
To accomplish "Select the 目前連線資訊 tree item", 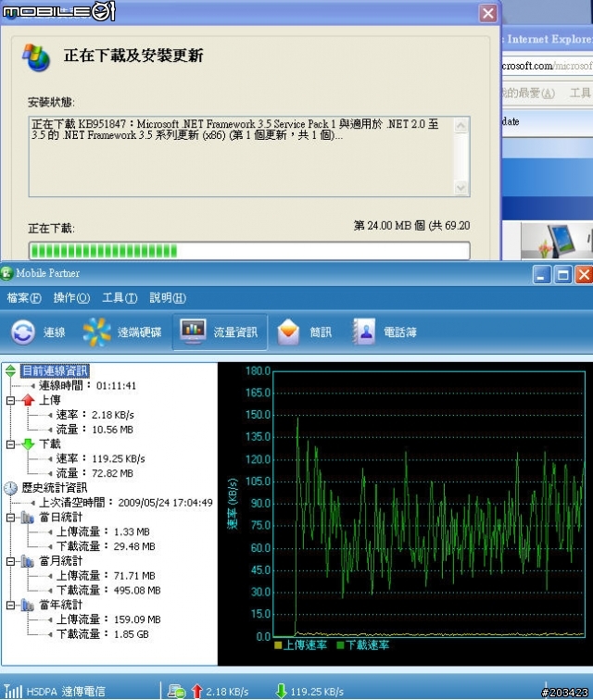I will pos(55,370).
